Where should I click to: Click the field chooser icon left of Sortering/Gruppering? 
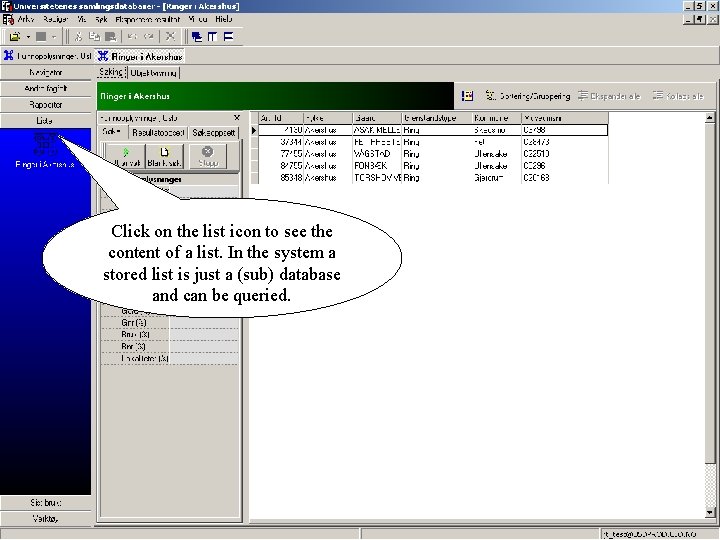pos(467,96)
